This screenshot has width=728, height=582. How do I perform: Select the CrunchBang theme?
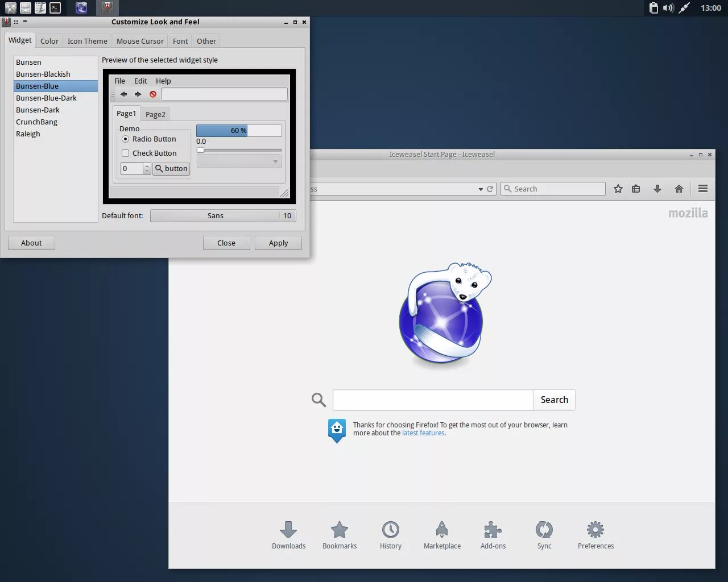(55, 122)
